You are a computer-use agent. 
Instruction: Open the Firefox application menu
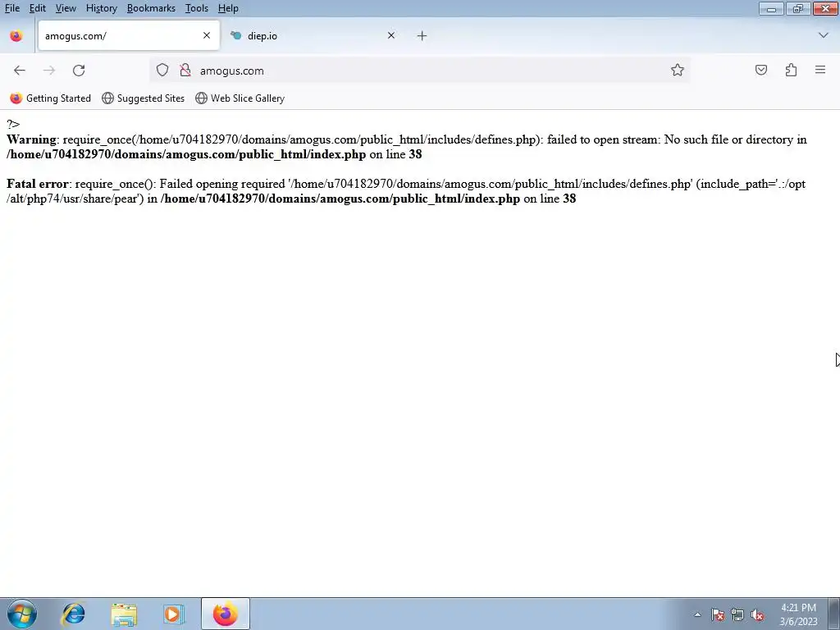820,71
